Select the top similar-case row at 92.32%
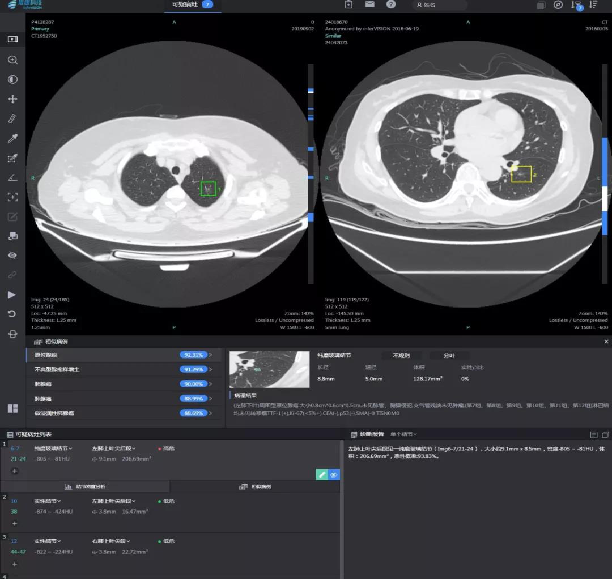The width and height of the screenshot is (613, 580). click(119, 355)
